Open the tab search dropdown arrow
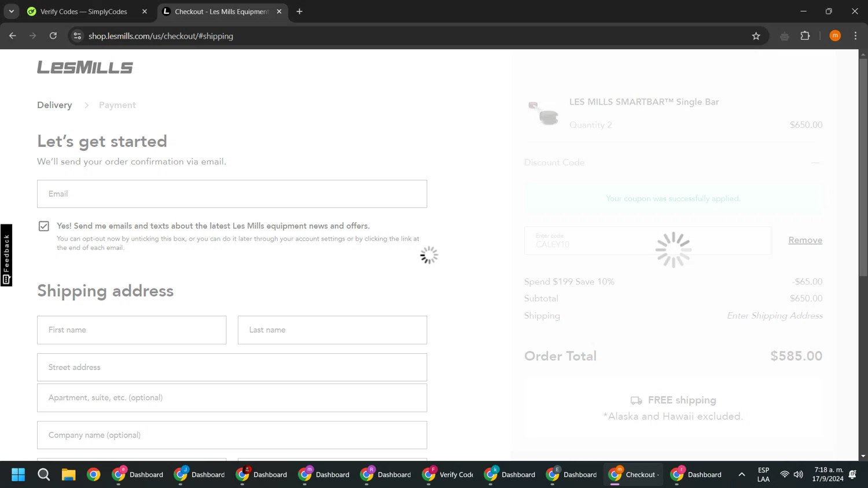The height and width of the screenshot is (488, 868). (11, 12)
